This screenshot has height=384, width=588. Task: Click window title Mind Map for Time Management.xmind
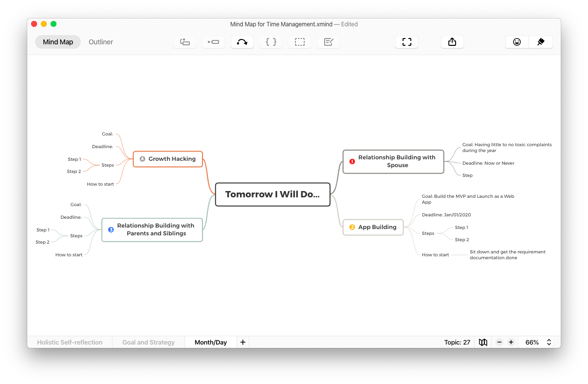[x=281, y=24]
